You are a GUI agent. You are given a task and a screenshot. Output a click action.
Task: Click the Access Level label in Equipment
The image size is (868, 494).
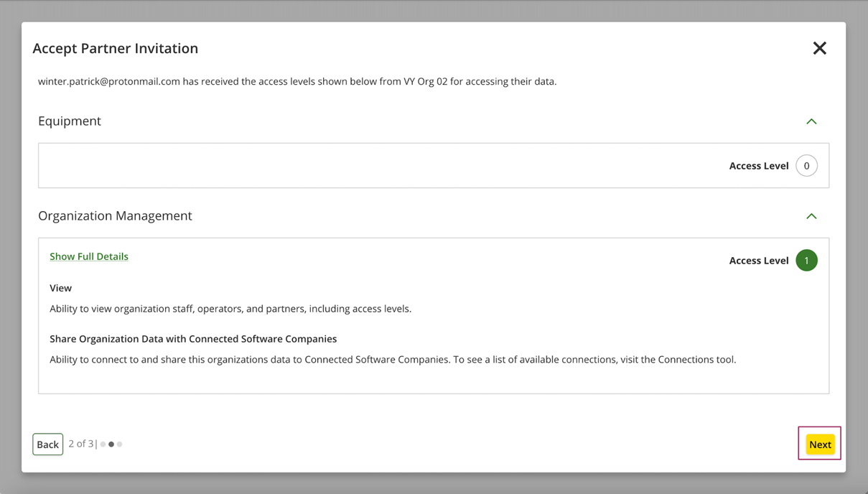pyautogui.click(x=759, y=166)
